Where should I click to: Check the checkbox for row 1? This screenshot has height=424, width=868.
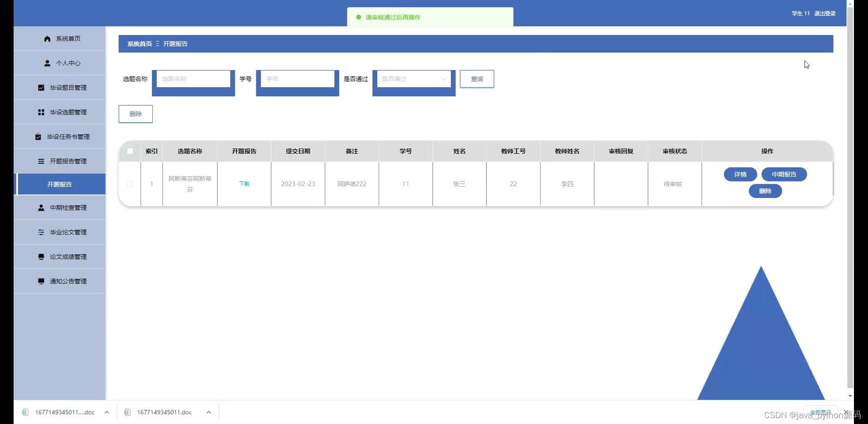point(130,184)
